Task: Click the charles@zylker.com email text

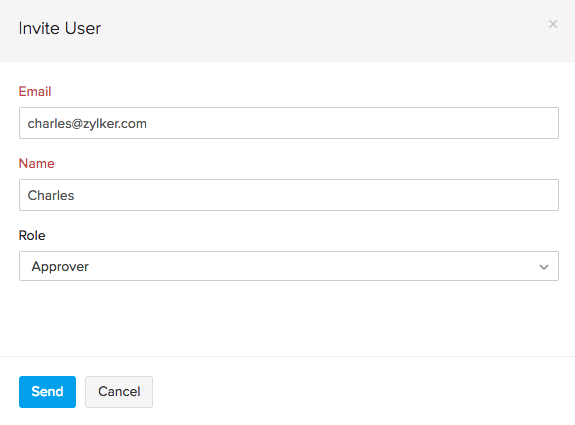Action: tap(87, 124)
